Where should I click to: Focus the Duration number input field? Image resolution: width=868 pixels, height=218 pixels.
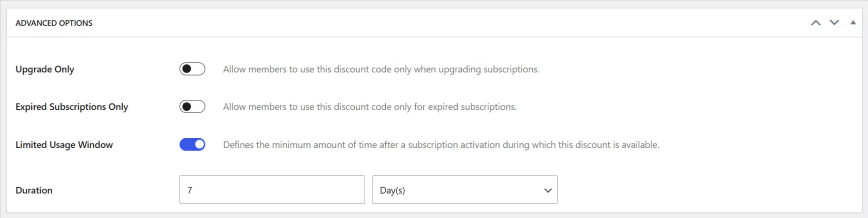coord(272,190)
